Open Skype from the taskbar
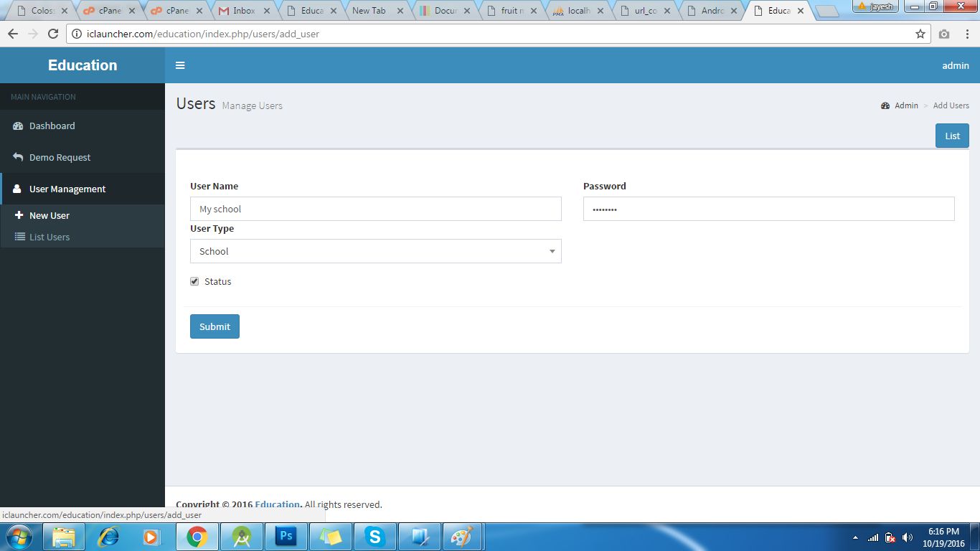 375,536
